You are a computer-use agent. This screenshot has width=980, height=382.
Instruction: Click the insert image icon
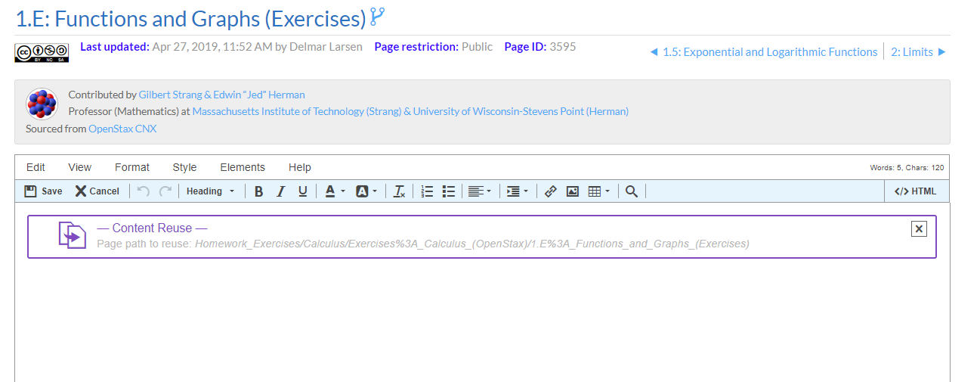click(x=572, y=191)
